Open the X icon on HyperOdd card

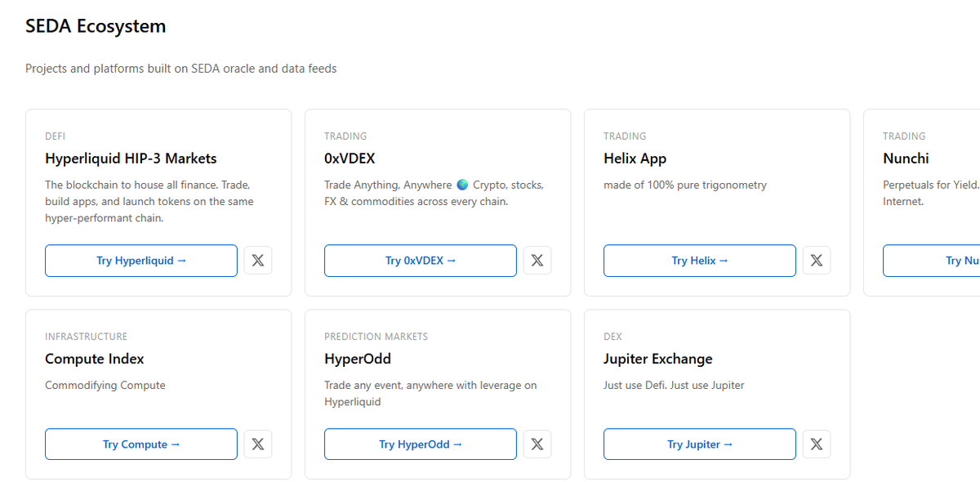537,444
